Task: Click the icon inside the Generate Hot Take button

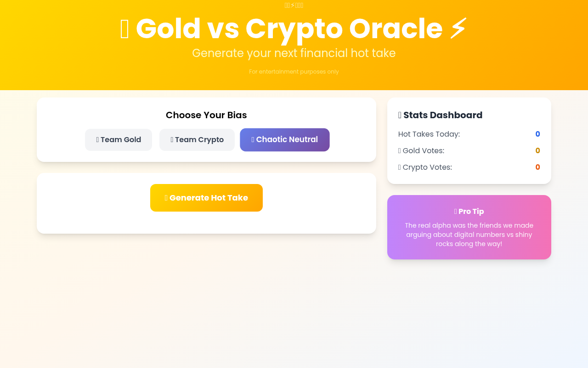Action: click(x=166, y=197)
